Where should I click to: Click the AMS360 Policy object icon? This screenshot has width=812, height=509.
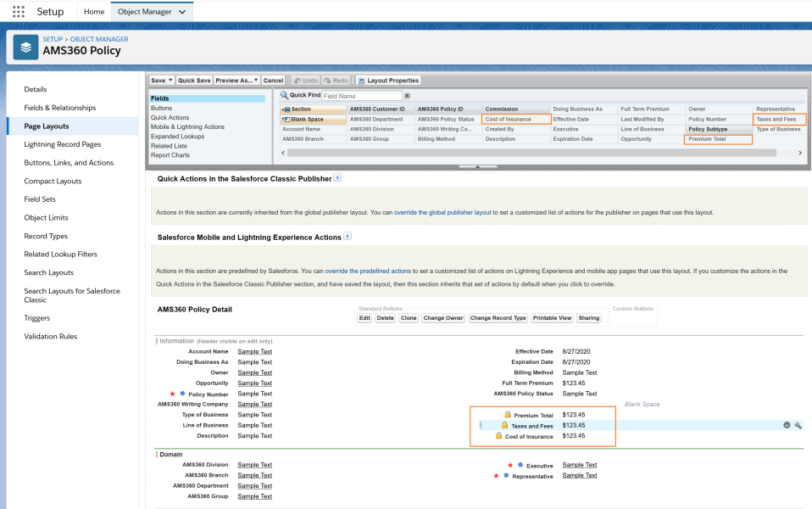[25, 46]
